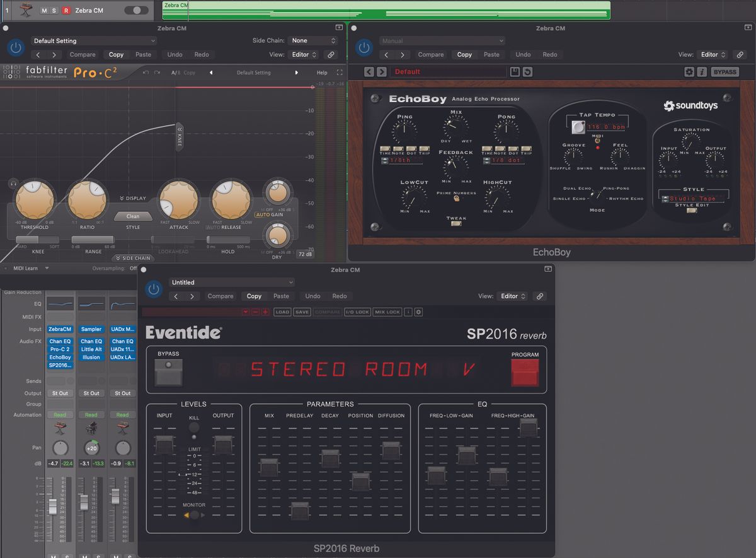Image resolution: width=756 pixels, height=558 pixels.
Task: Open the Help menu in Pro-C2
Action: pyautogui.click(x=323, y=73)
